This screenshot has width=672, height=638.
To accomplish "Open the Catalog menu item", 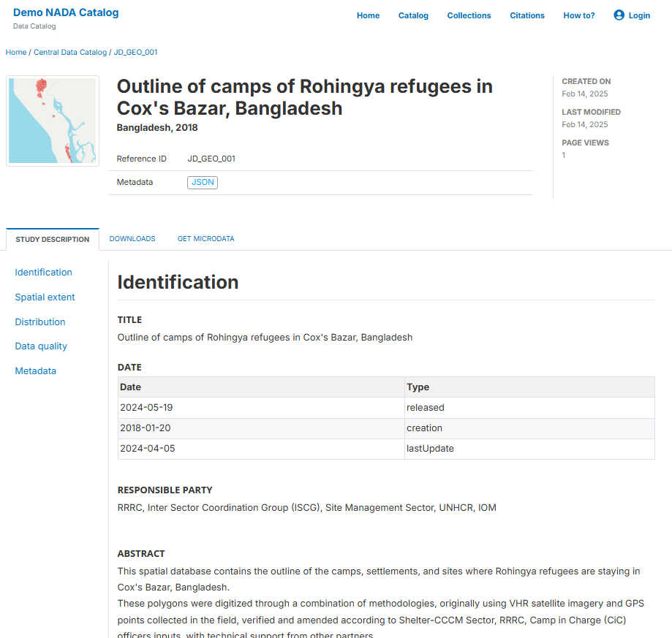I will 413,15.
